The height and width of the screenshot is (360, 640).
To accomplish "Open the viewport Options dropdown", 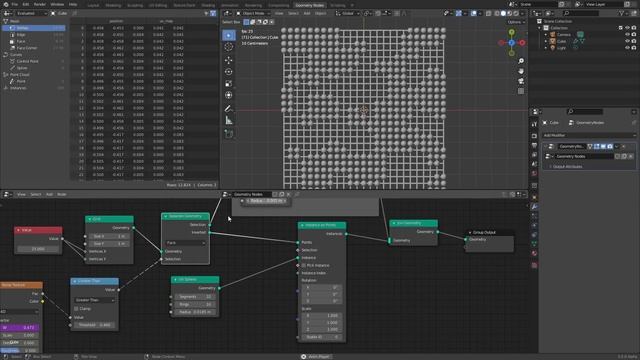I will [516, 22].
